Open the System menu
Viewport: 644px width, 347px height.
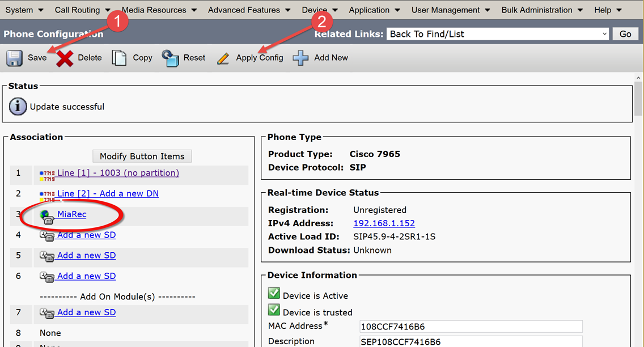(24, 10)
